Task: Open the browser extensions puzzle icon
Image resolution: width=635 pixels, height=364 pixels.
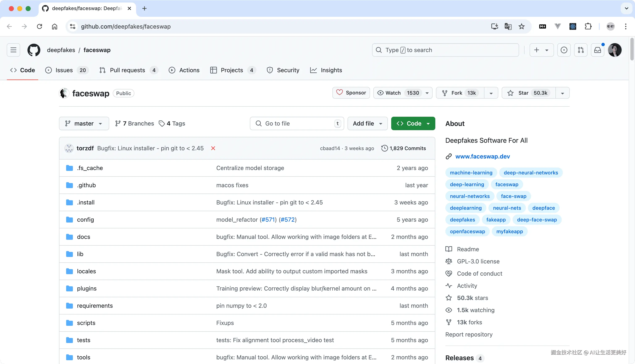Action: [x=588, y=26]
